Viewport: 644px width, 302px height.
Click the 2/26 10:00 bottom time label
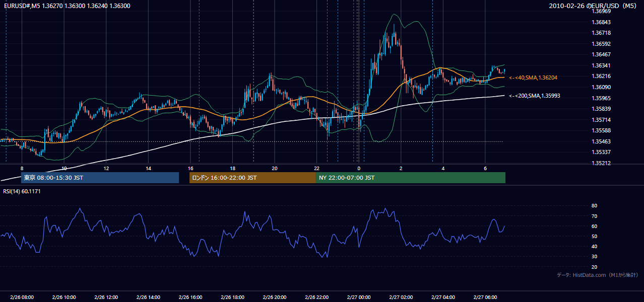tap(64, 297)
